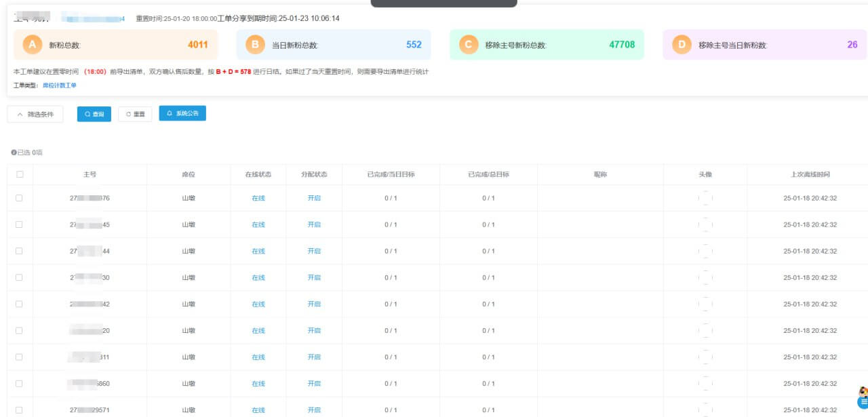Click the avatar placeholder in first row
The height and width of the screenshot is (417, 868).
pyautogui.click(x=705, y=198)
